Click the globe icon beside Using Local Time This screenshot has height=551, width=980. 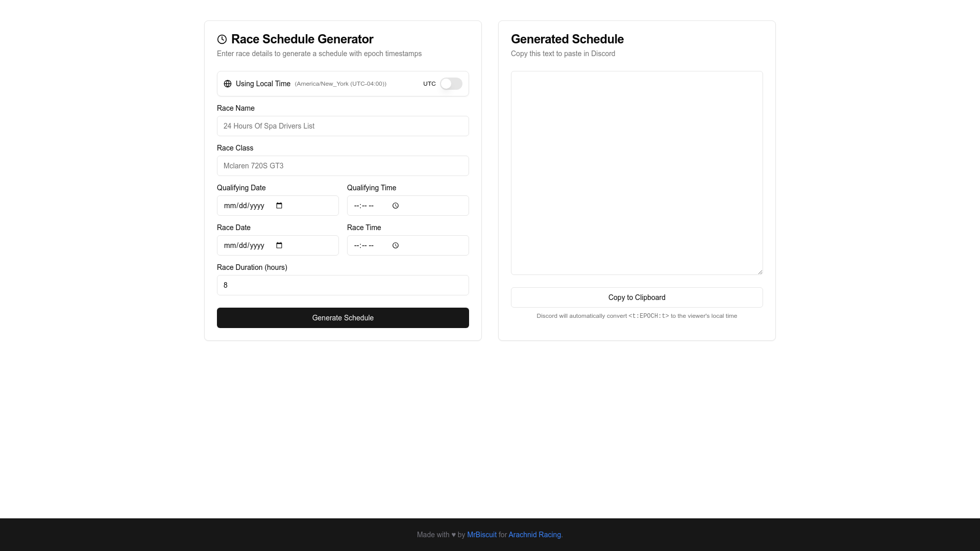[228, 84]
